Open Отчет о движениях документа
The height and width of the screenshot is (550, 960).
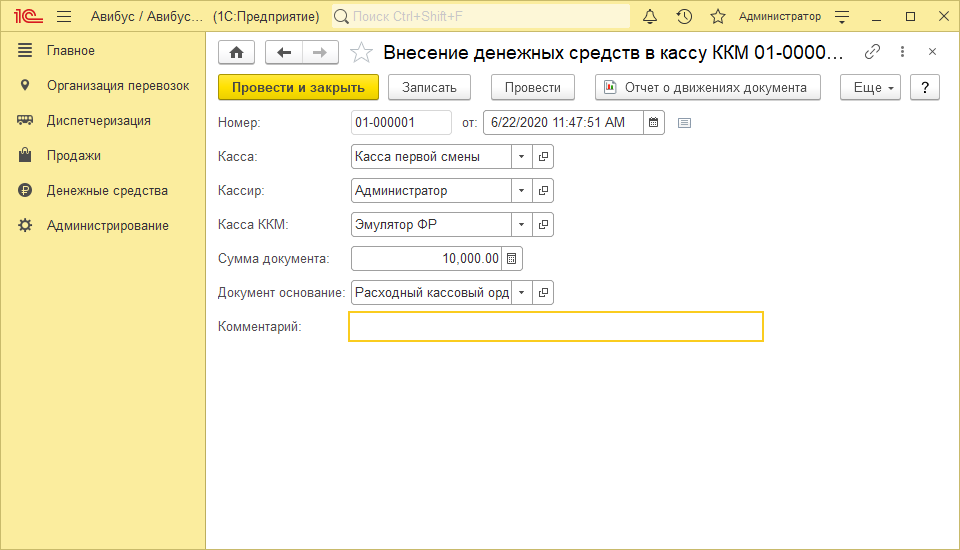pos(707,87)
